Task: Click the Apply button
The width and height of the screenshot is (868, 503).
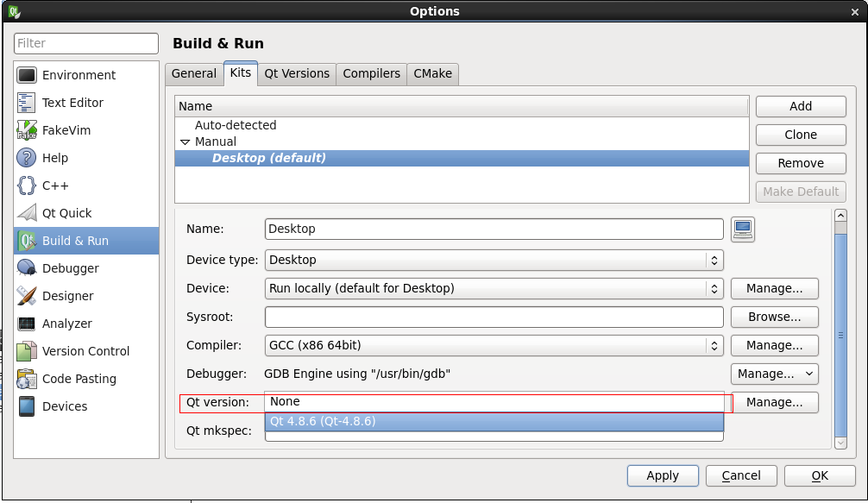Action: [x=662, y=475]
